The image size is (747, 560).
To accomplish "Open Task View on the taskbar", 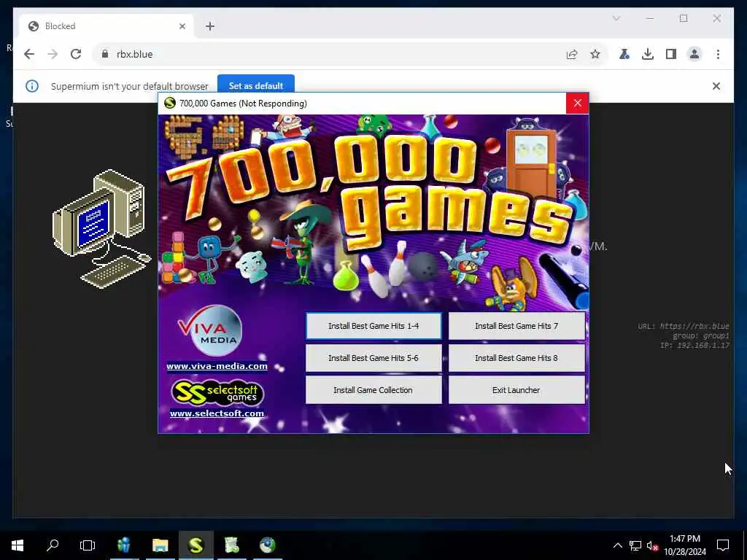I will click(x=88, y=545).
